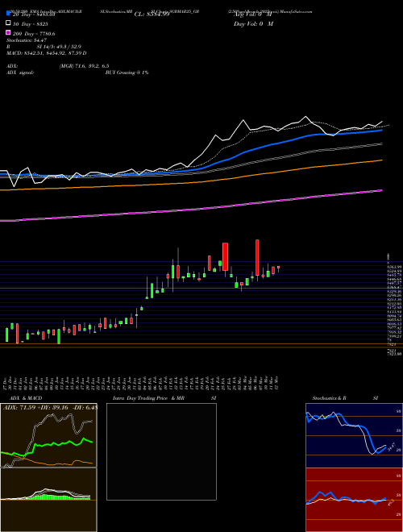Screen dimensions: 403x532
Task: Click the 'Intra Day Trading Price & MR' title
Action: (x=148, y=398)
